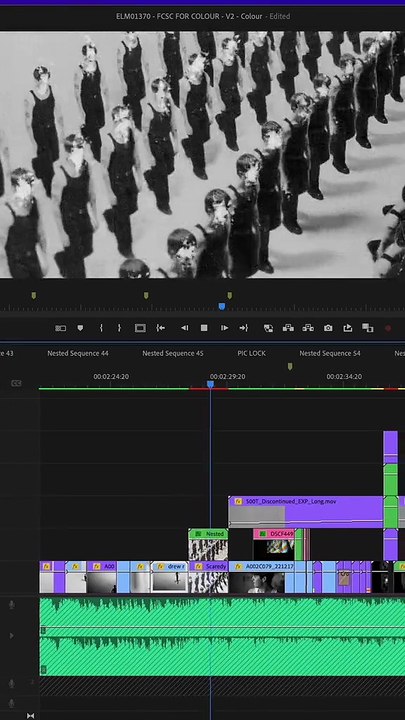The height and width of the screenshot is (720, 405).
Task: Open the Nested Sequence 44 tab
Action: point(78,353)
